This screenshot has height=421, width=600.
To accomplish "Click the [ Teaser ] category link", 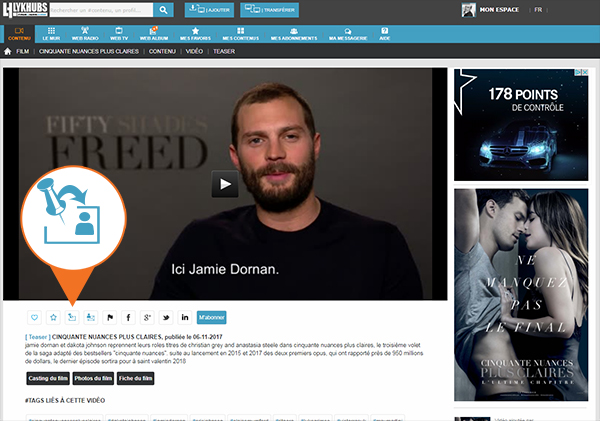I will 38,337.
